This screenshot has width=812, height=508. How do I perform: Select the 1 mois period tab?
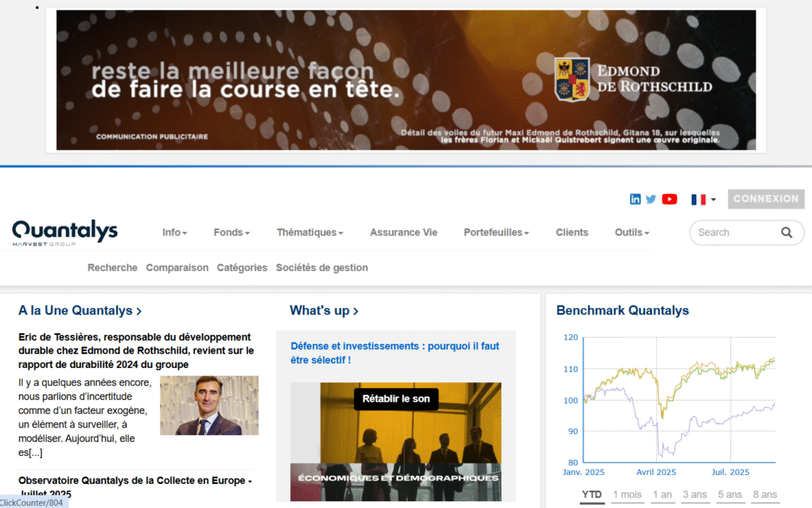click(627, 495)
